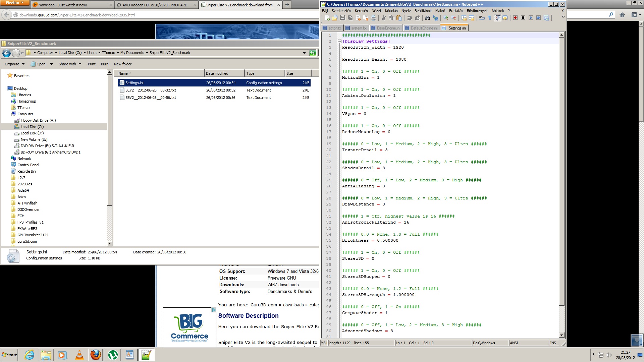644x362 pixels.
Task: Create a new document in Notepad++
Action: pyautogui.click(x=327, y=18)
